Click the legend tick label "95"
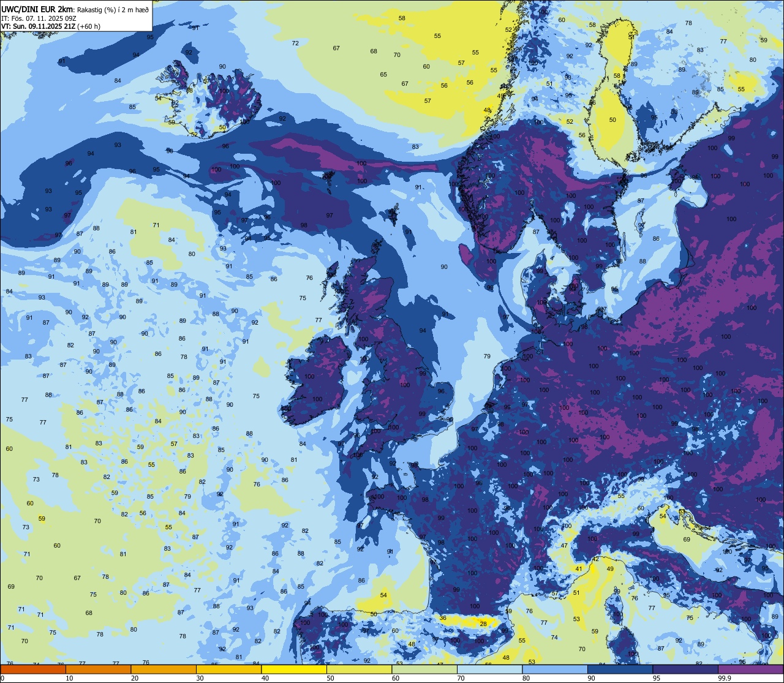Viewport: 784px width, 683px height. click(657, 678)
